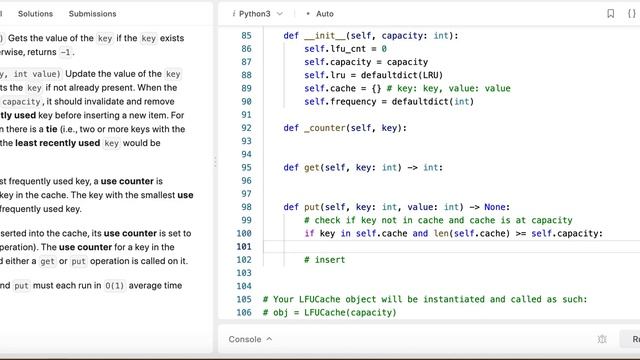
Task: Open the Python3 language dropdown
Action: [x=257, y=14]
